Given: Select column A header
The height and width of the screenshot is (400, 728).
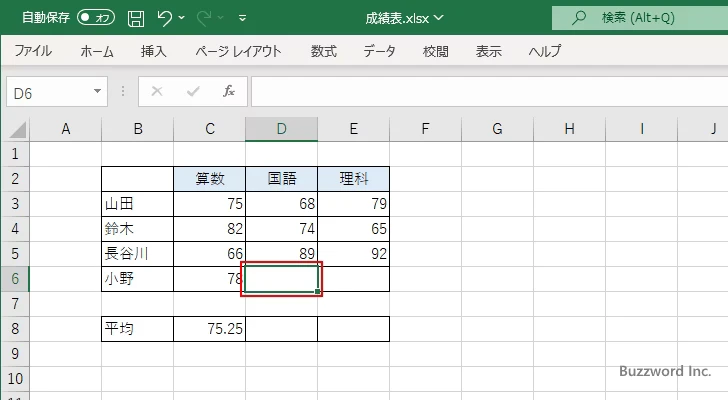Looking at the screenshot, I should coord(65,129).
